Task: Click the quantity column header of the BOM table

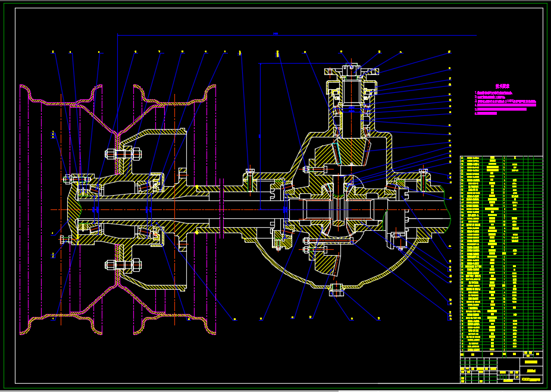Action: [504, 355]
